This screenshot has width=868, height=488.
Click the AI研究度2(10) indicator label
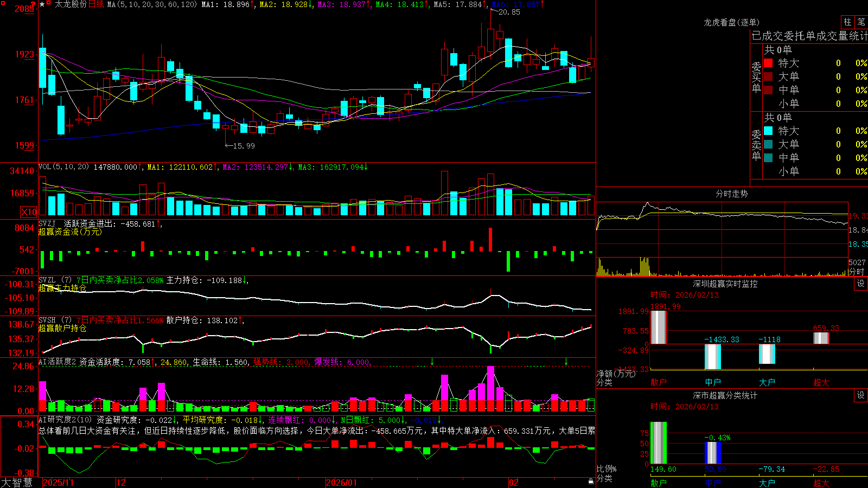(x=65, y=420)
